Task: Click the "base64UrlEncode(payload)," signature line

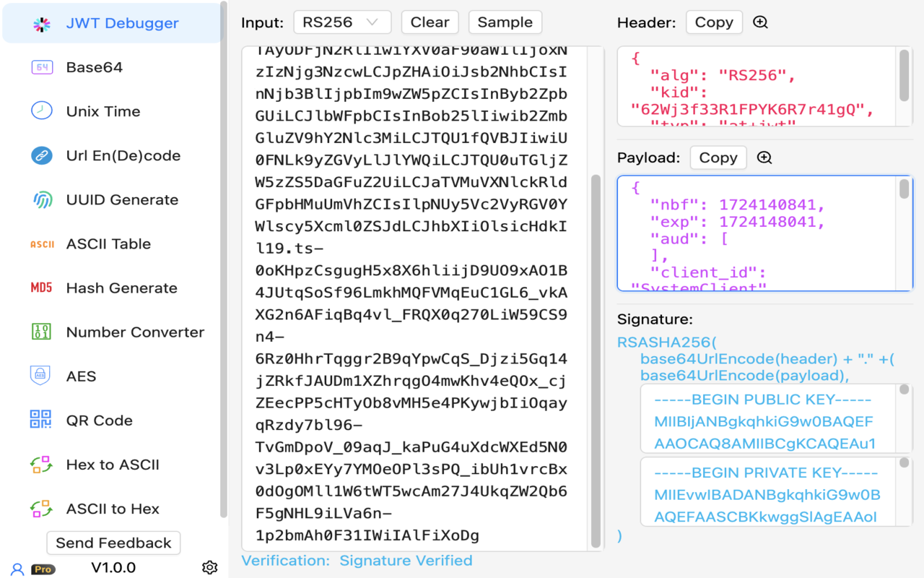Action: [744, 376]
